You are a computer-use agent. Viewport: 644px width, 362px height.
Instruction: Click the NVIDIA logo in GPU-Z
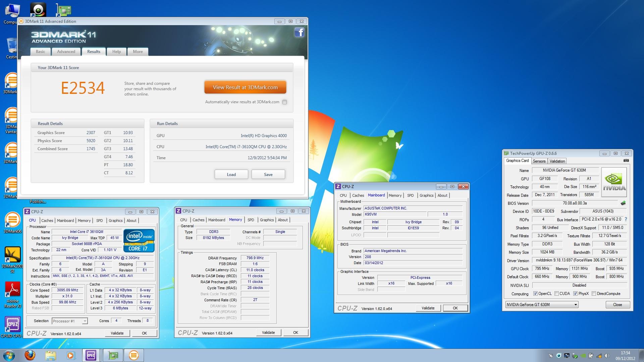(614, 182)
